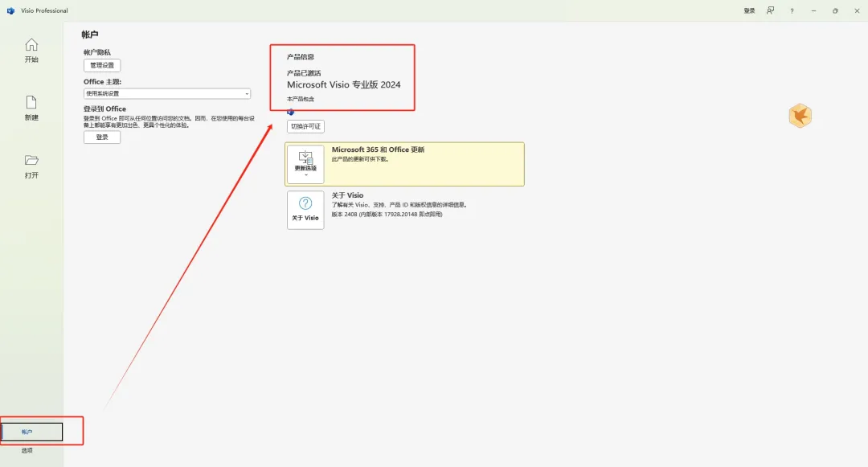Click the 登录 button under 登录到 Office
This screenshot has height=467, width=868.
click(x=102, y=137)
